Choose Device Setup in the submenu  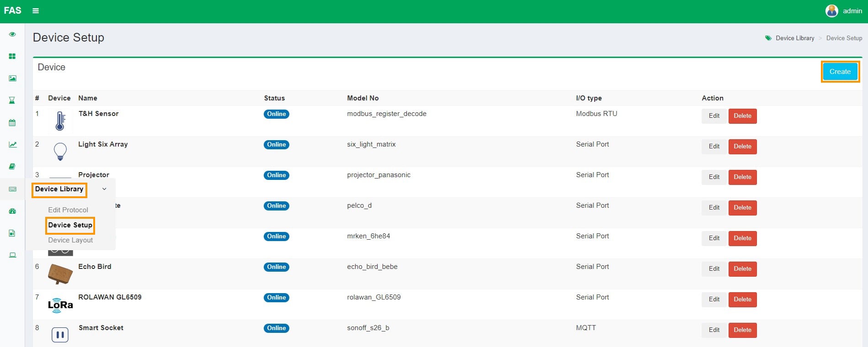pyautogui.click(x=70, y=225)
